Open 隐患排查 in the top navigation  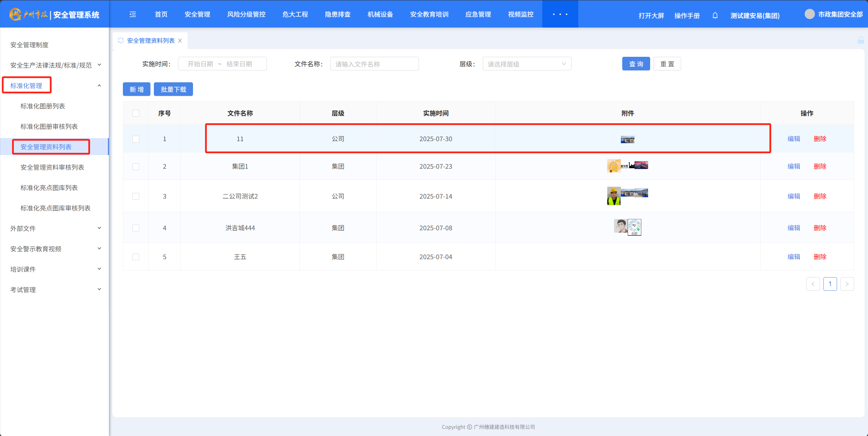337,14
